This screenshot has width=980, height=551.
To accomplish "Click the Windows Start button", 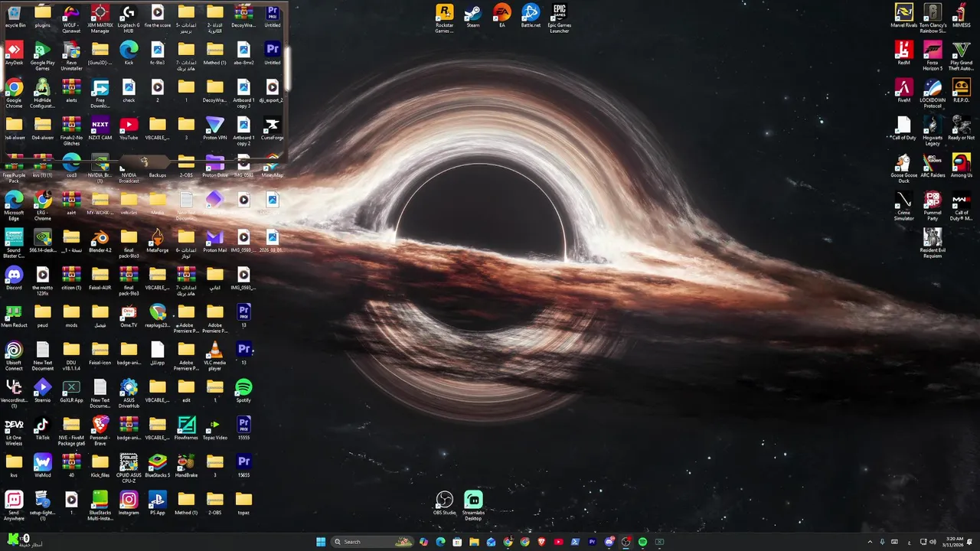I will (x=321, y=542).
